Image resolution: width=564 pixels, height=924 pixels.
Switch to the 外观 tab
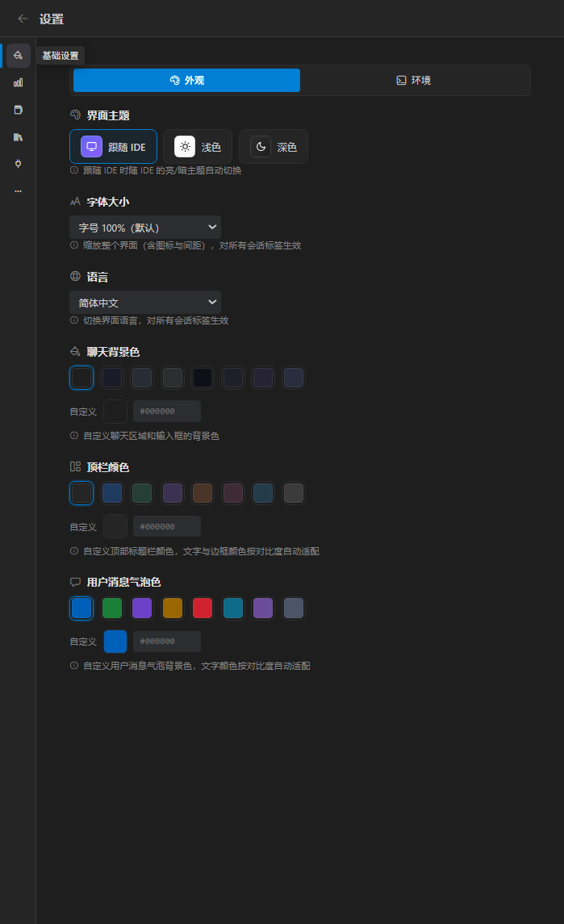pyautogui.click(x=187, y=80)
